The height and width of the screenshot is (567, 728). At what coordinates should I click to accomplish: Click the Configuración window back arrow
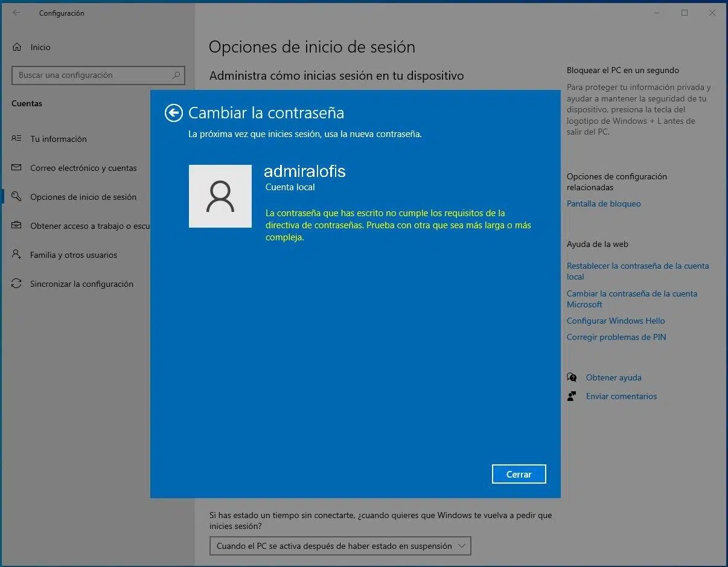[x=16, y=13]
